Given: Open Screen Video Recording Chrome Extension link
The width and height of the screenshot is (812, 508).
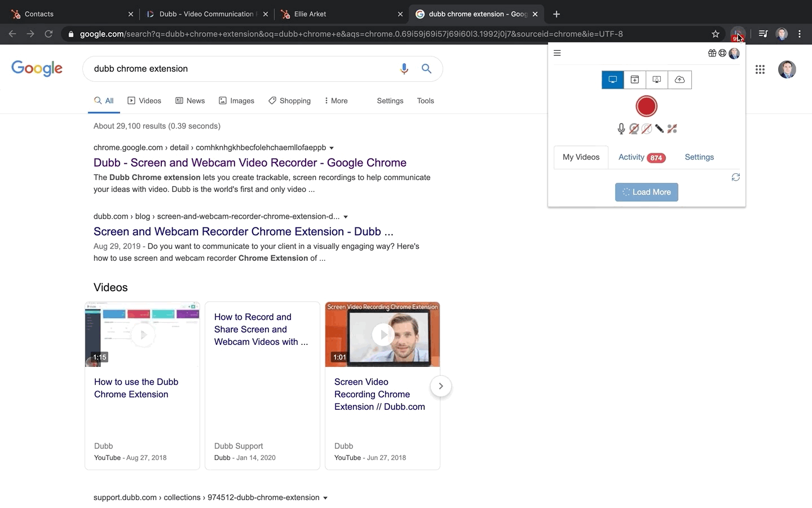Looking at the screenshot, I should click(379, 395).
